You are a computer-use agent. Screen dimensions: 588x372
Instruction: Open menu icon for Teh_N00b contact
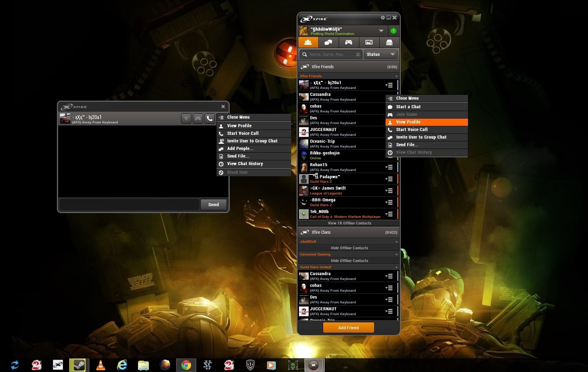coord(389,214)
